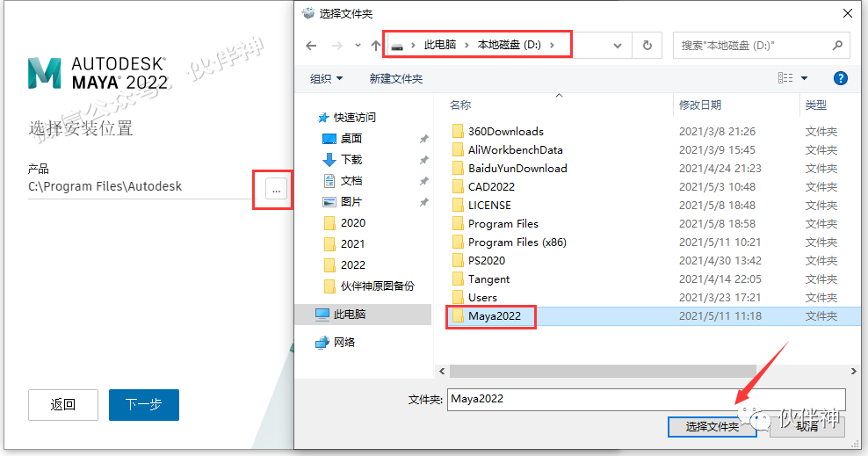Go up one folder level arrow
The height and width of the screenshot is (456, 868).
pyautogui.click(x=376, y=46)
